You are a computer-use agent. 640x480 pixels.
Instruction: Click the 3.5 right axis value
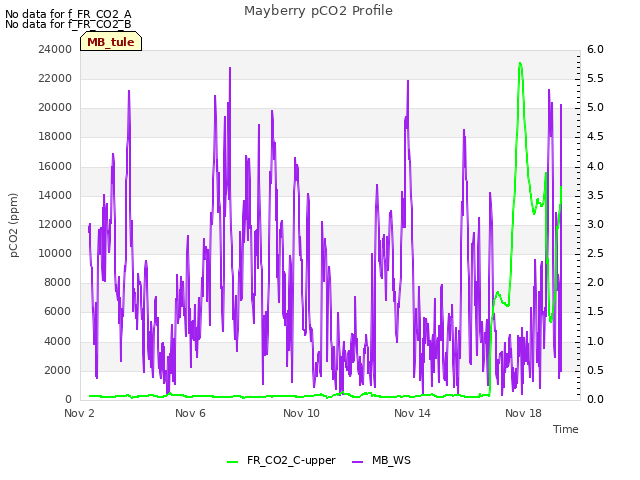tap(595, 195)
